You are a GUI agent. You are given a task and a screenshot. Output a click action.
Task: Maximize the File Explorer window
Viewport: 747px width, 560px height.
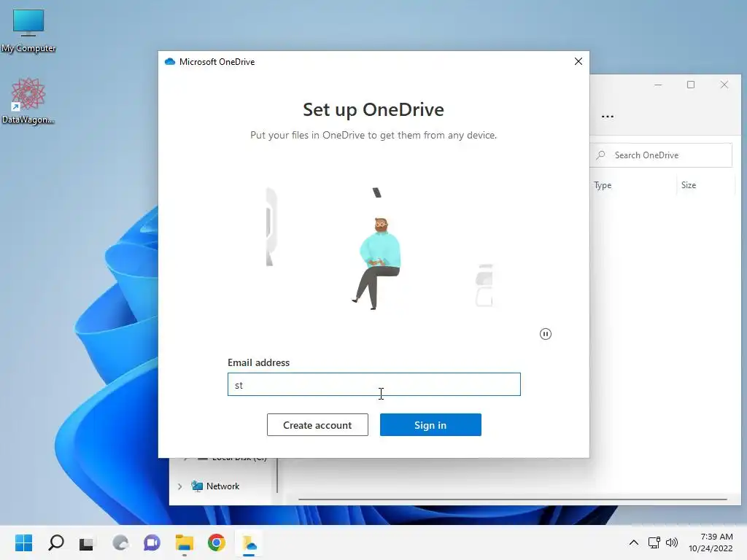click(x=691, y=85)
